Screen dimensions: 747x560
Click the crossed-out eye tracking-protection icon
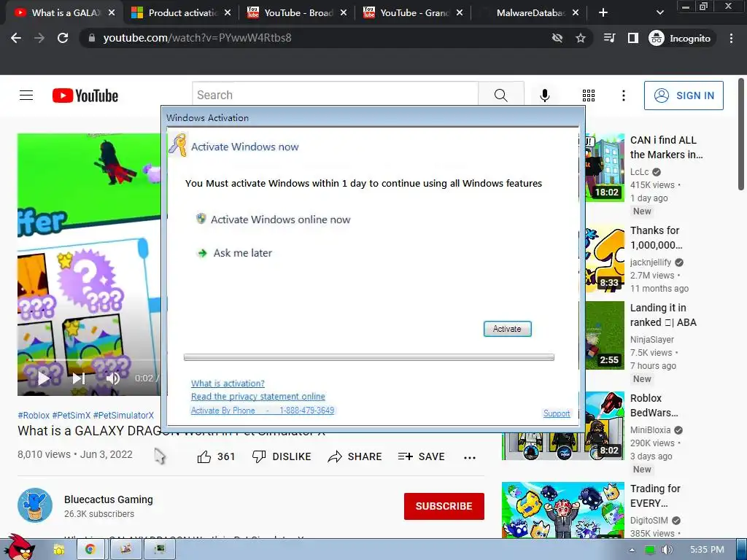557,38
